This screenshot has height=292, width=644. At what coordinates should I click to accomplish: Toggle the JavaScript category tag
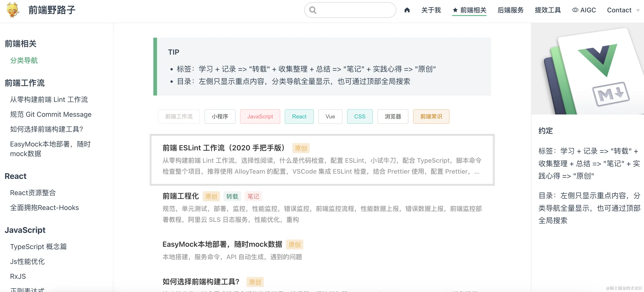tap(260, 116)
